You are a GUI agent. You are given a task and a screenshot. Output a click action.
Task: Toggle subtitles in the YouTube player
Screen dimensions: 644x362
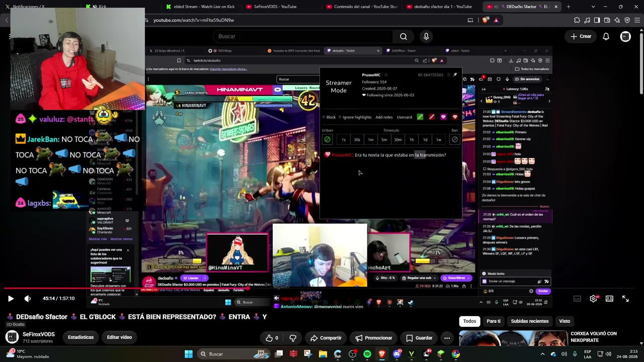pyautogui.click(x=578, y=299)
